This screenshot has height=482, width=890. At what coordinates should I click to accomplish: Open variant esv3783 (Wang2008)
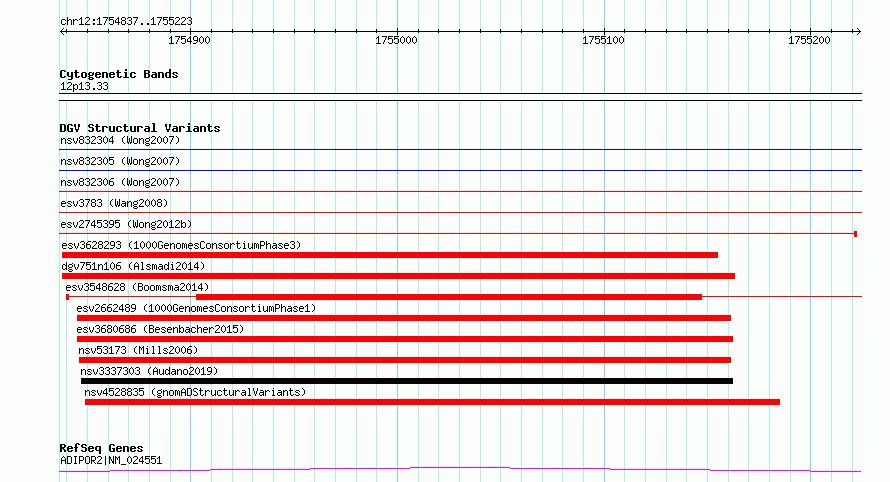tap(114, 203)
